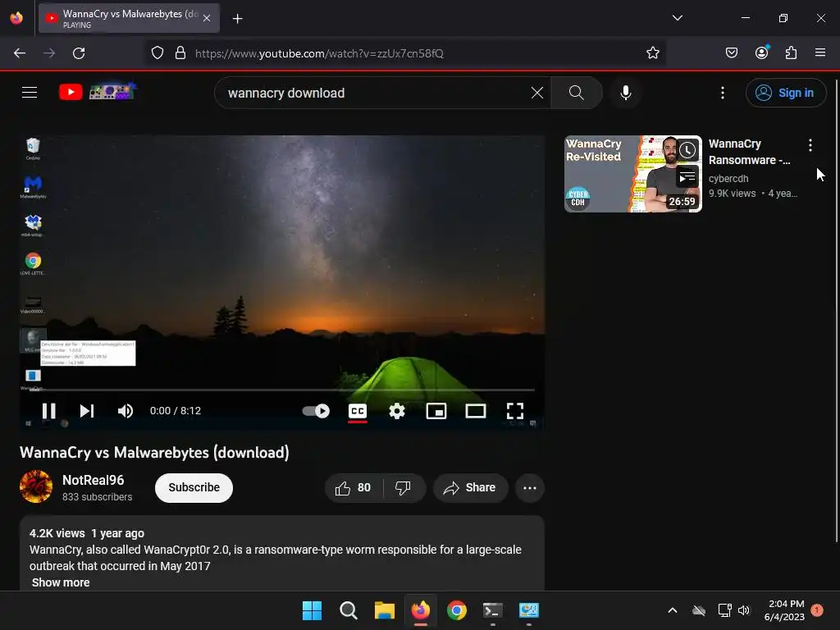Enter full screen mode
The height and width of the screenshot is (630, 840).
point(515,411)
